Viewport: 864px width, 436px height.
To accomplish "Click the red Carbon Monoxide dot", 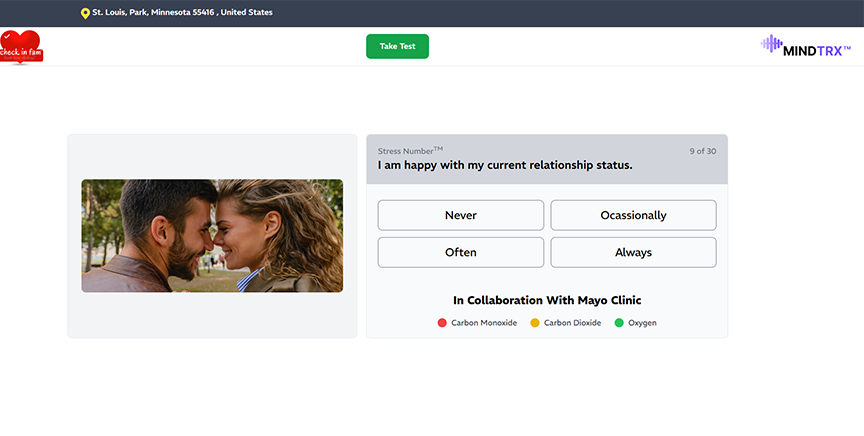I will (x=442, y=323).
